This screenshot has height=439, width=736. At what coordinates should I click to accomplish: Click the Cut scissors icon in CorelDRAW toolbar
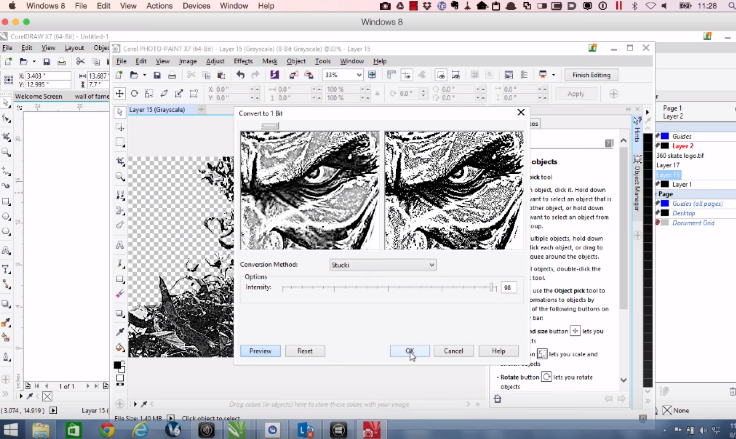80,62
